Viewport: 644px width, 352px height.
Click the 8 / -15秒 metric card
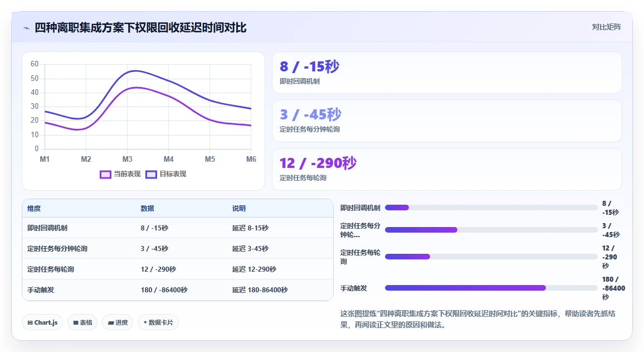[x=447, y=73]
